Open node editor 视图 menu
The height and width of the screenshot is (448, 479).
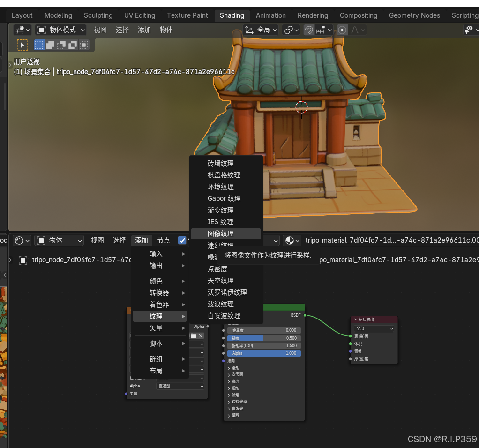coord(97,241)
